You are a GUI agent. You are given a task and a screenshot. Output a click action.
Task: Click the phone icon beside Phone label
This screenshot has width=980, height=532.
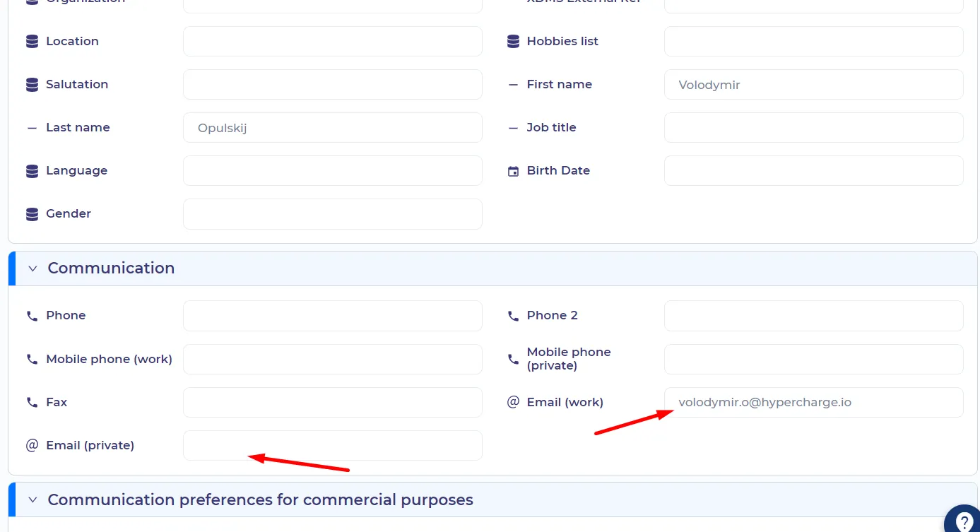pyautogui.click(x=32, y=316)
